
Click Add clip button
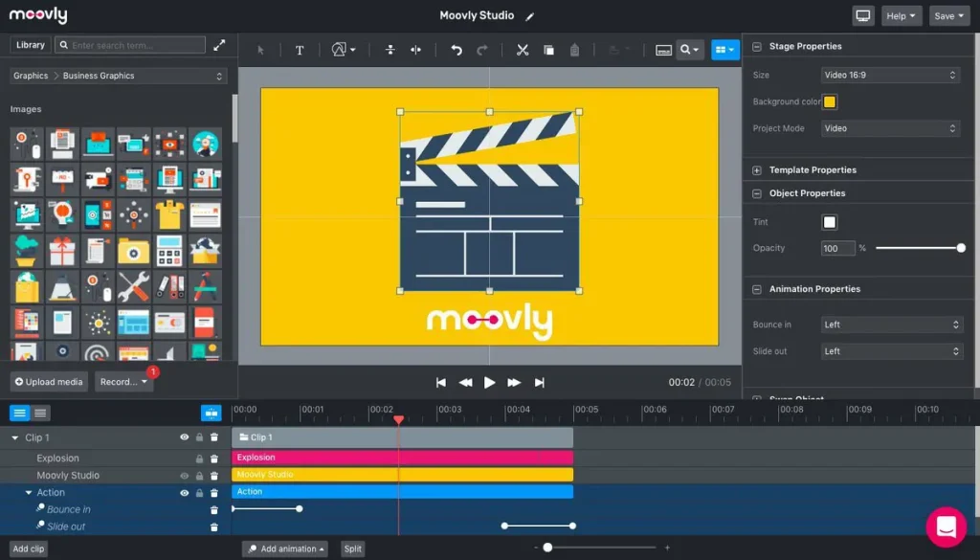point(29,549)
